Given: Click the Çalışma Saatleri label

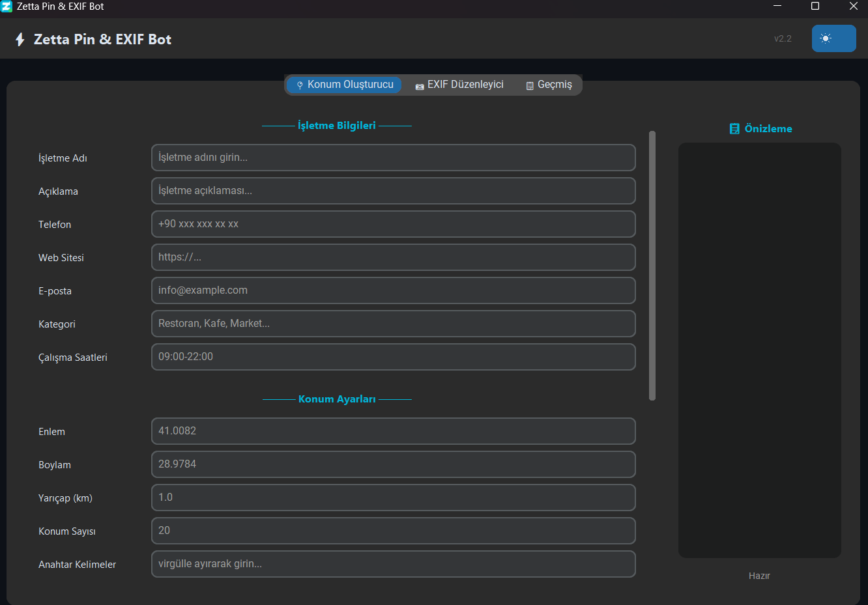Looking at the screenshot, I should pos(73,358).
